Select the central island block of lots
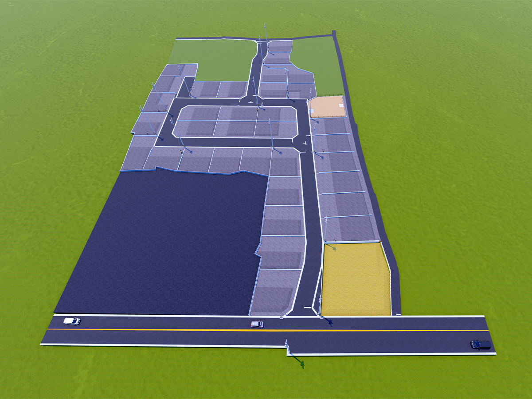This screenshot has height=399, width=532. tap(236, 121)
